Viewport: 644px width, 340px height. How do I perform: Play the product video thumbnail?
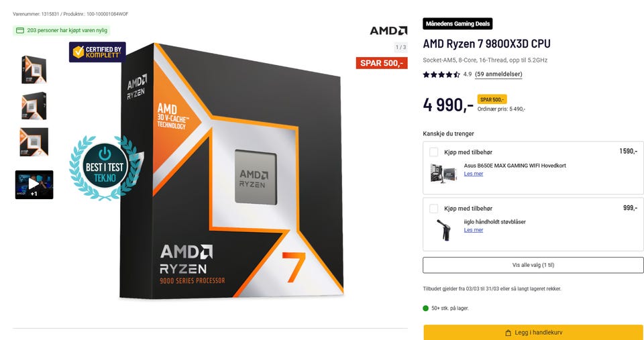(x=34, y=185)
